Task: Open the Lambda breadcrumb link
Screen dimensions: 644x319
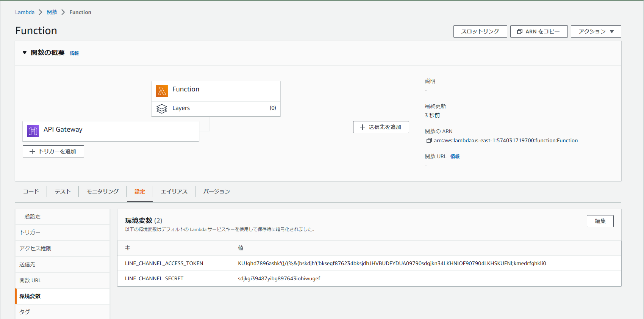Action: tap(25, 12)
